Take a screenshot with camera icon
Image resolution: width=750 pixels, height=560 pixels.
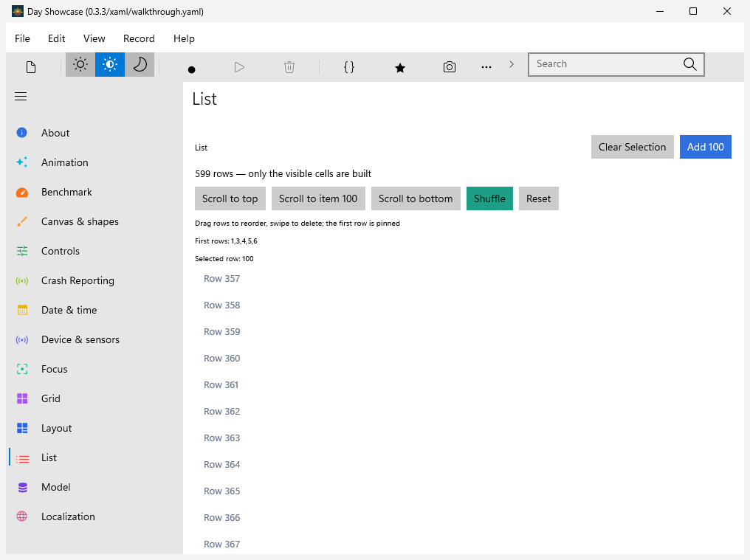449,67
